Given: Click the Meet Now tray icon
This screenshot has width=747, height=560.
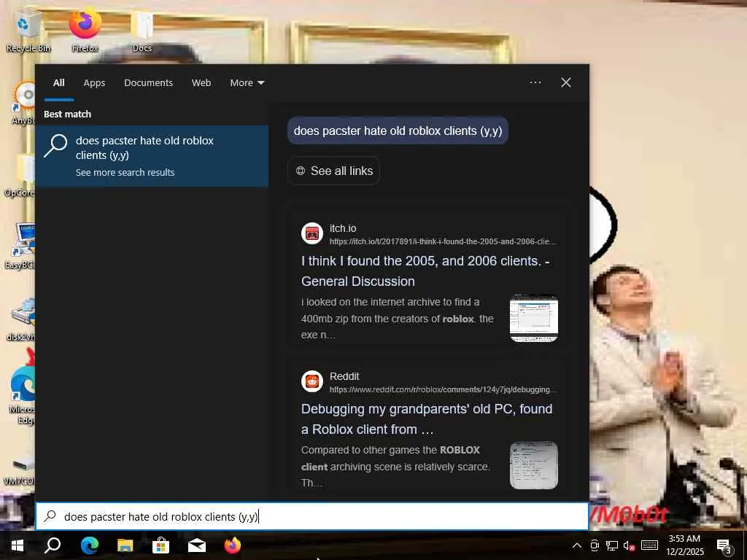Looking at the screenshot, I should (595, 545).
